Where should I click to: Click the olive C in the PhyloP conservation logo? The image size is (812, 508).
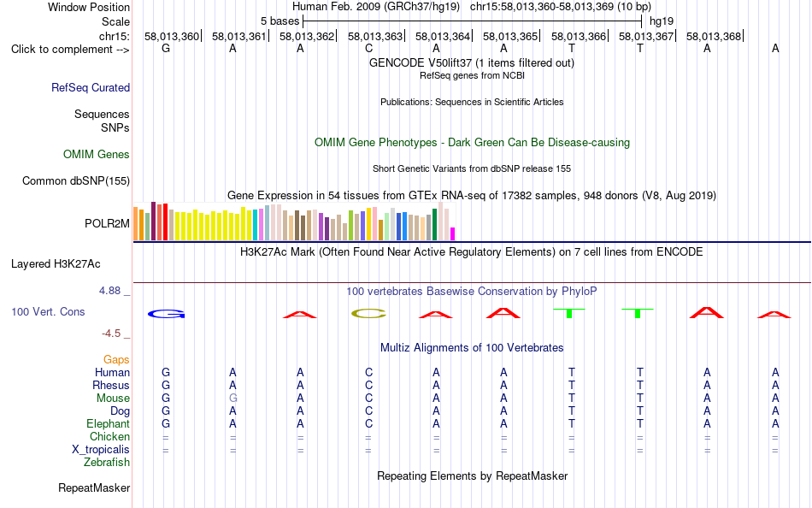point(368,313)
